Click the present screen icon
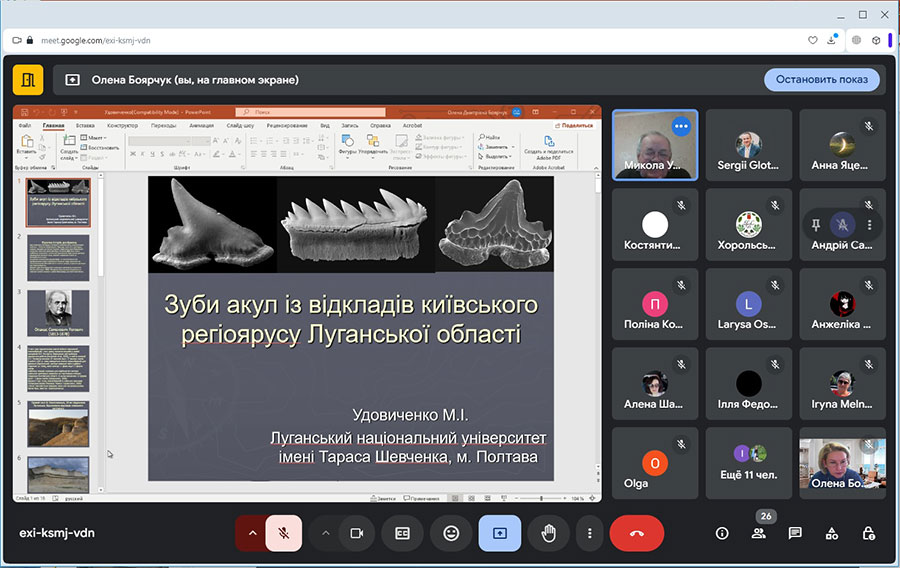 pos(499,533)
